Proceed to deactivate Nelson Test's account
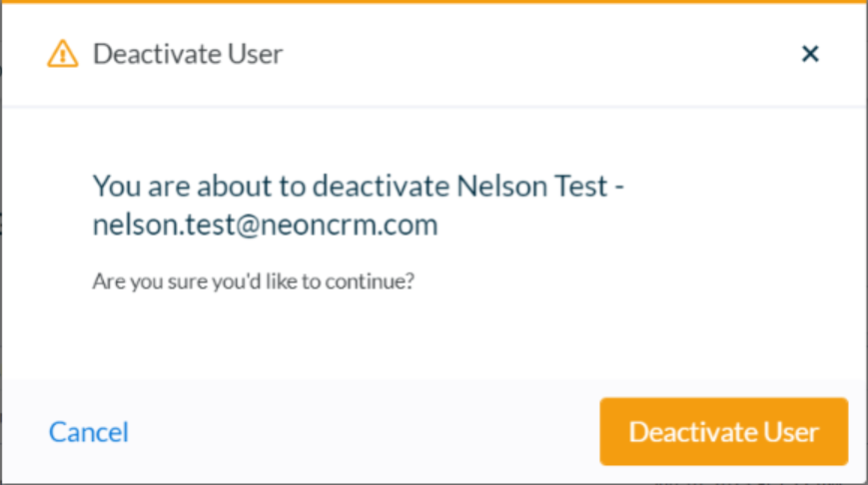The width and height of the screenshot is (868, 485). pos(723,431)
